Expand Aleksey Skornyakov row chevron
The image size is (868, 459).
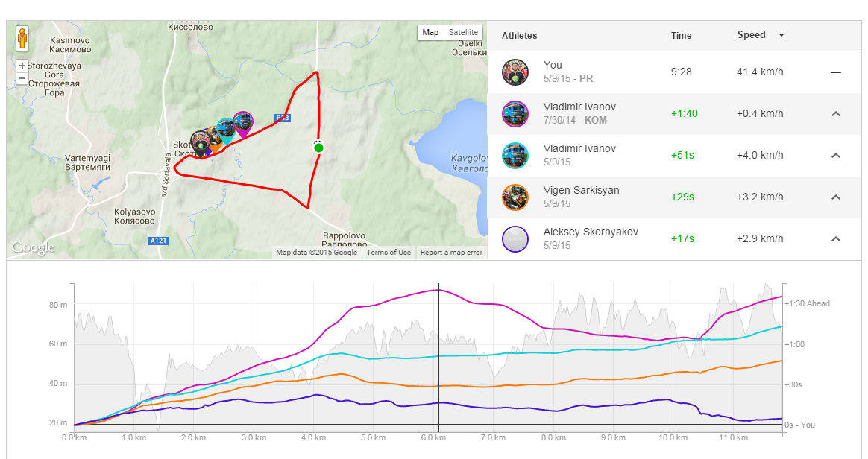tap(836, 239)
